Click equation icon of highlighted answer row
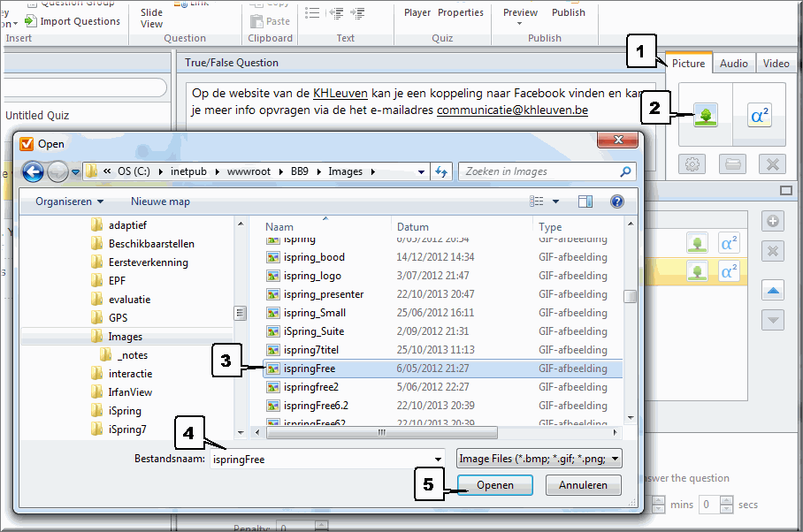 pos(729,271)
